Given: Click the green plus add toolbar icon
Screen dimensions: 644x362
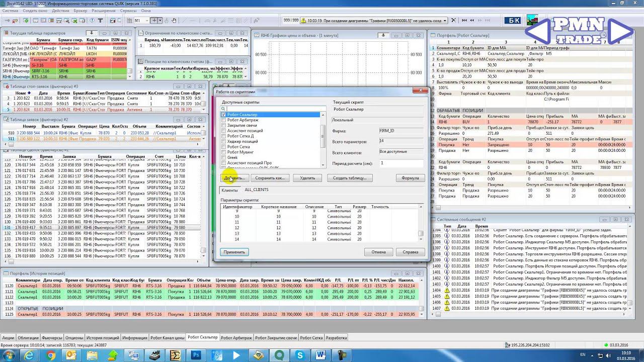Looking at the screenshot, I should click(26, 21).
